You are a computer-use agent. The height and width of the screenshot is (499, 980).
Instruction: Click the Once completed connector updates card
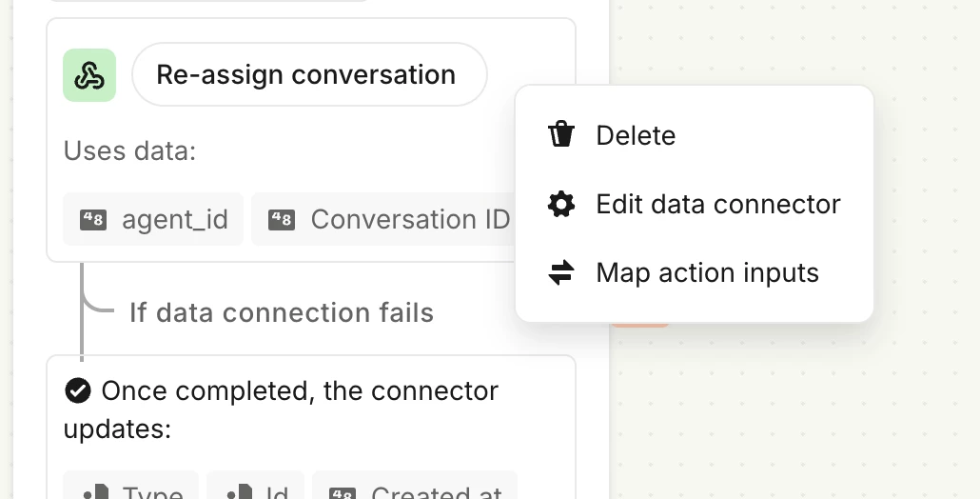click(x=311, y=428)
